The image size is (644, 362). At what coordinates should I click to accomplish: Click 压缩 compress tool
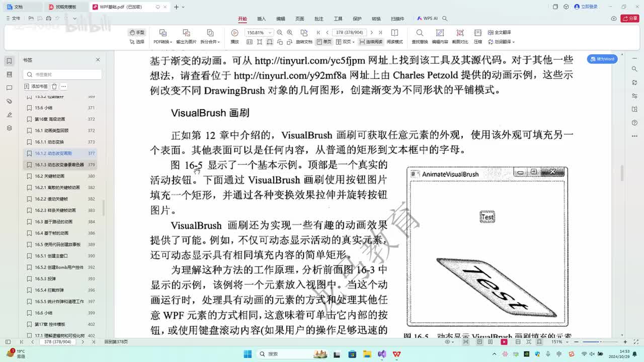pyautogui.click(x=478, y=37)
